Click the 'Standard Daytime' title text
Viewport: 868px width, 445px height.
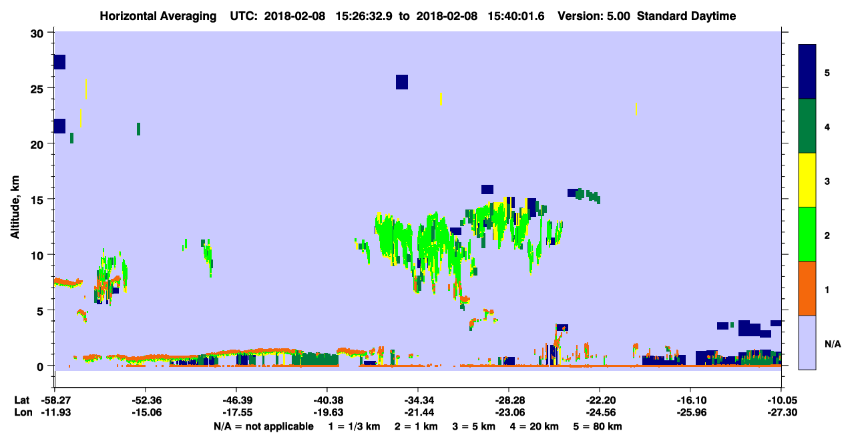[686, 16]
